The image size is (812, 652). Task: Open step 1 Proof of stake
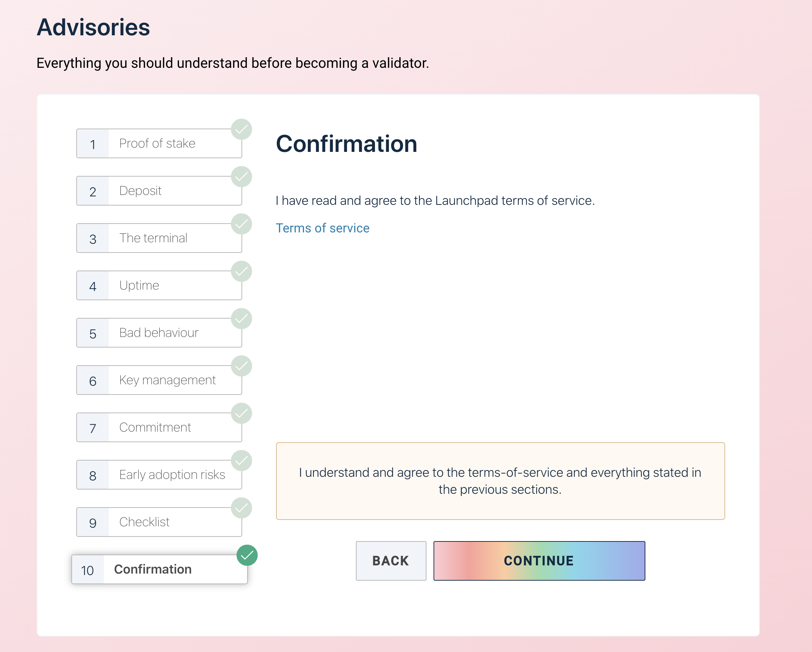(x=159, y=144)
